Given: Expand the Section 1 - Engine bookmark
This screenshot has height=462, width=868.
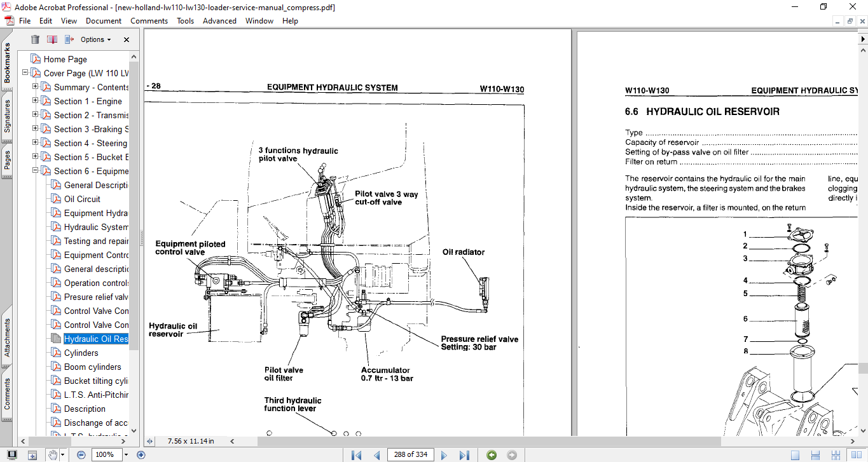Looking at the screenshot, I should [36, 101].
